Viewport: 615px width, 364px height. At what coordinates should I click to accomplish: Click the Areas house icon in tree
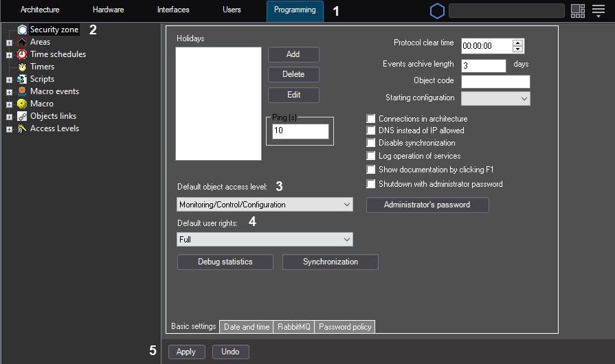22,42
